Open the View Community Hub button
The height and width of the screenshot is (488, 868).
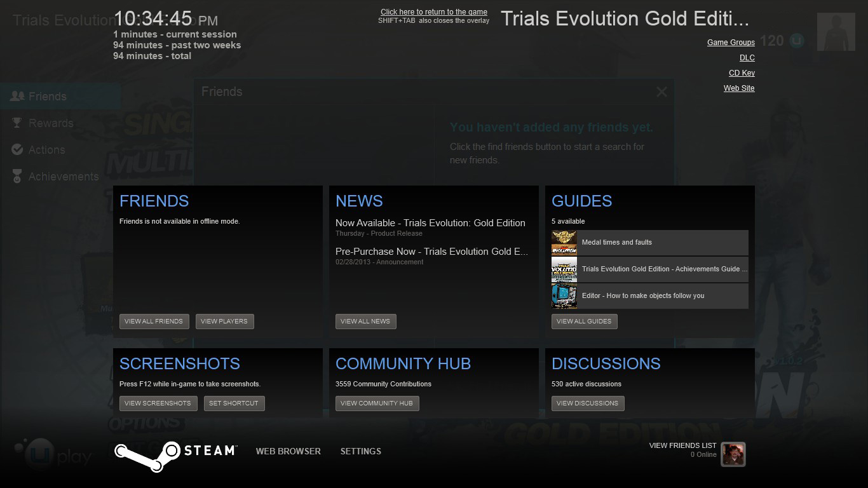tap(377, 403)
